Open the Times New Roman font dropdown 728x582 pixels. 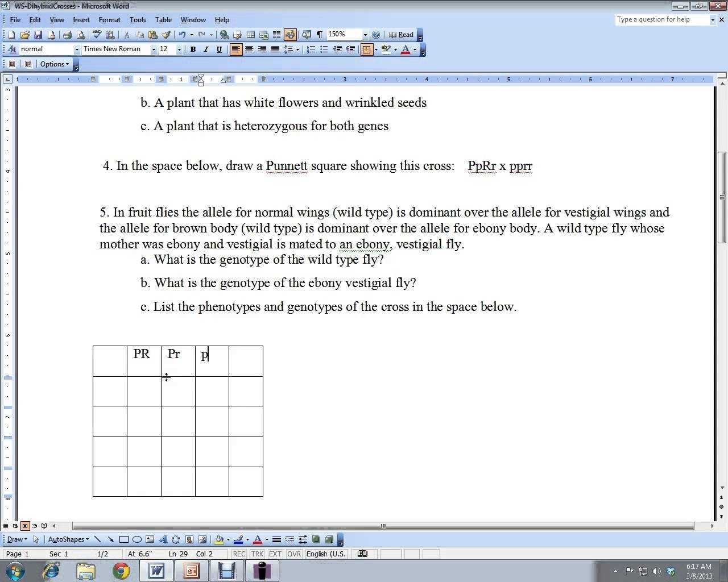[153, 49]
